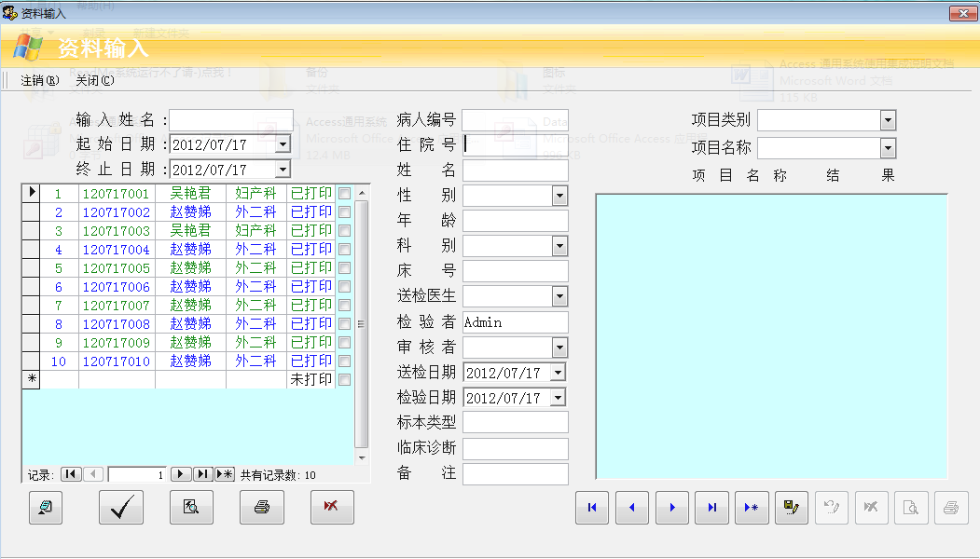Image resolution: width=980 pixels, height=559 pixels.
Task: Click the 备注 input field
Action: (x=516, y=473)
